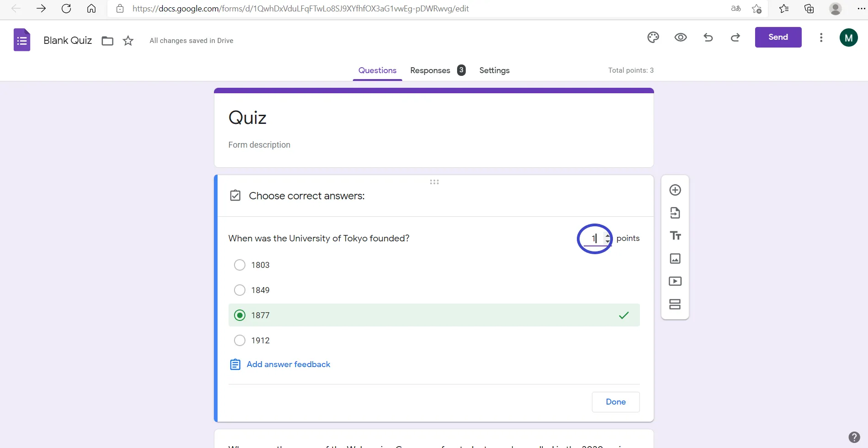868x448 pixels.
Task: Select the 1912 answer option
Action: tap(240, 341)
